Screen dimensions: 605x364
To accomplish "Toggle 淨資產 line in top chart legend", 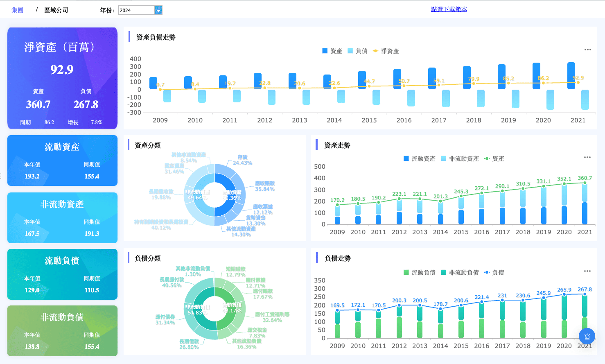I will [x=386, y=51].
